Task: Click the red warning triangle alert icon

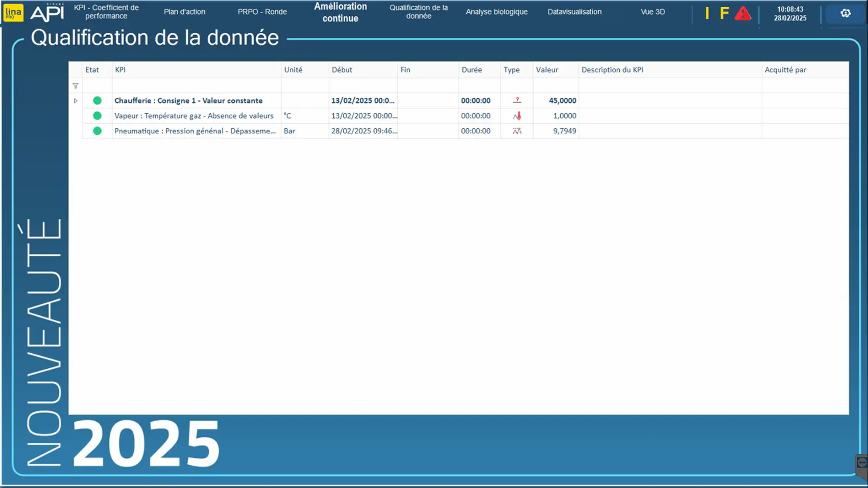Action: tap(743, 13)
